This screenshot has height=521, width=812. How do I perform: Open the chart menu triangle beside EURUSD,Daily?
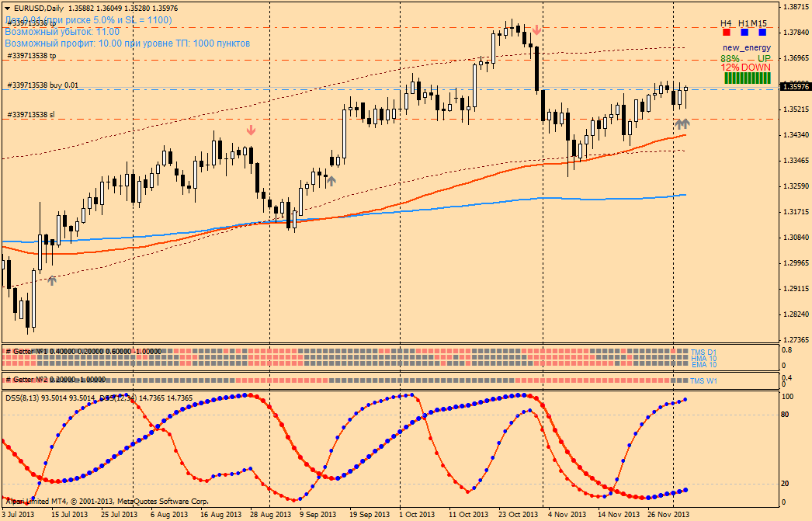7,9
